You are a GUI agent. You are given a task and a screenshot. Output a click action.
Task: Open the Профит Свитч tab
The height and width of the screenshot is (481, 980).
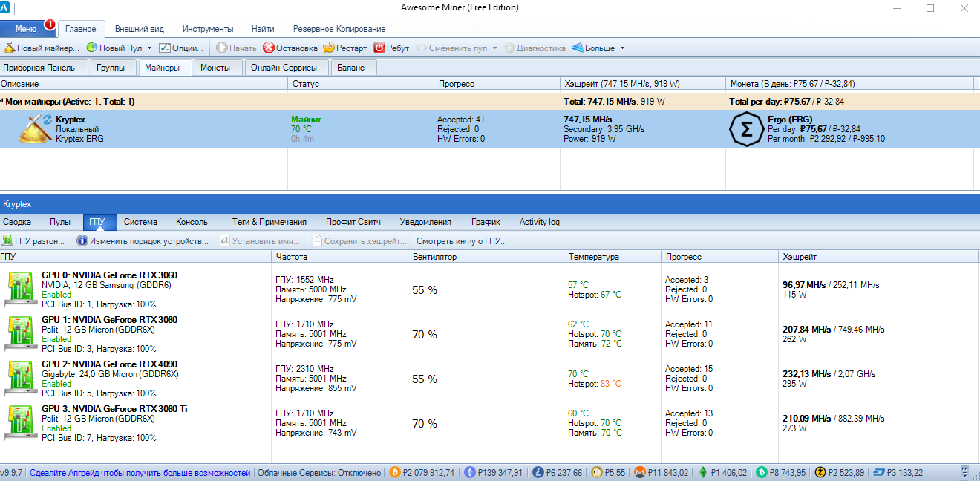[x=353, y=221]
